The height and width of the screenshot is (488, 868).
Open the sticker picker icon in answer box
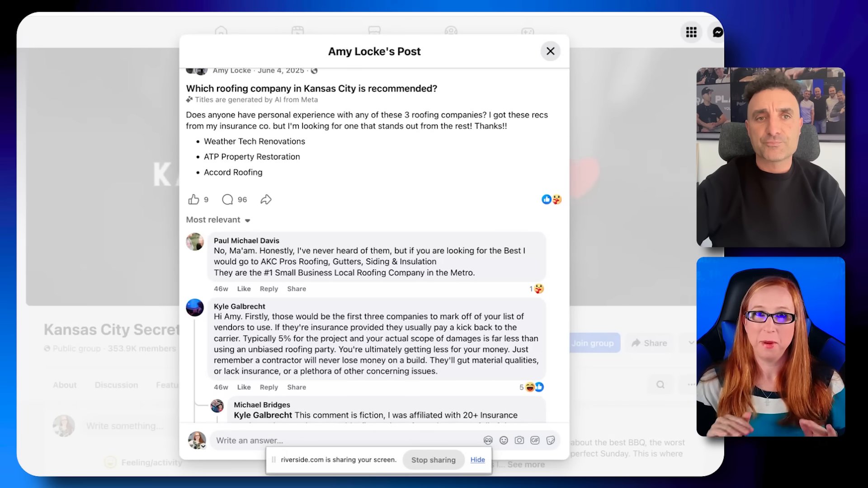click(x=551, y=440)
